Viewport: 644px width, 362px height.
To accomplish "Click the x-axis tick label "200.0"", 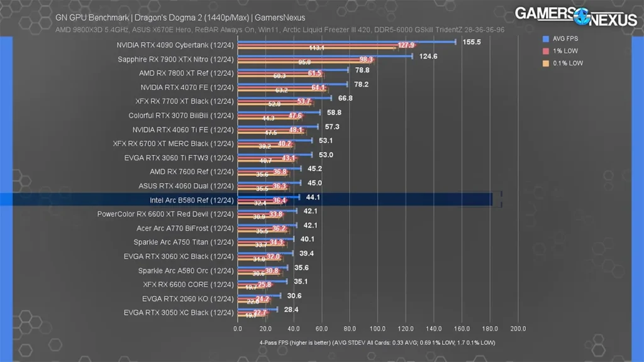I will (518, 329).
